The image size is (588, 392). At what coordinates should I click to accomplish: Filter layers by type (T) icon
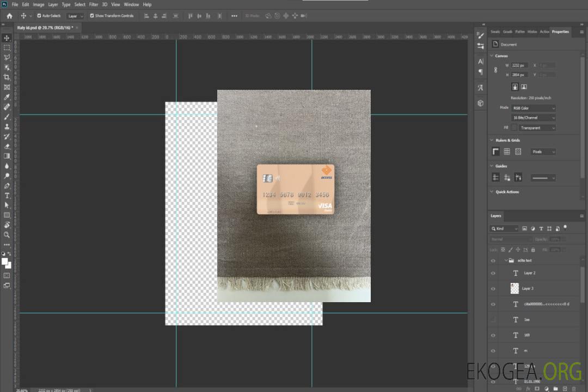[541, 229]
